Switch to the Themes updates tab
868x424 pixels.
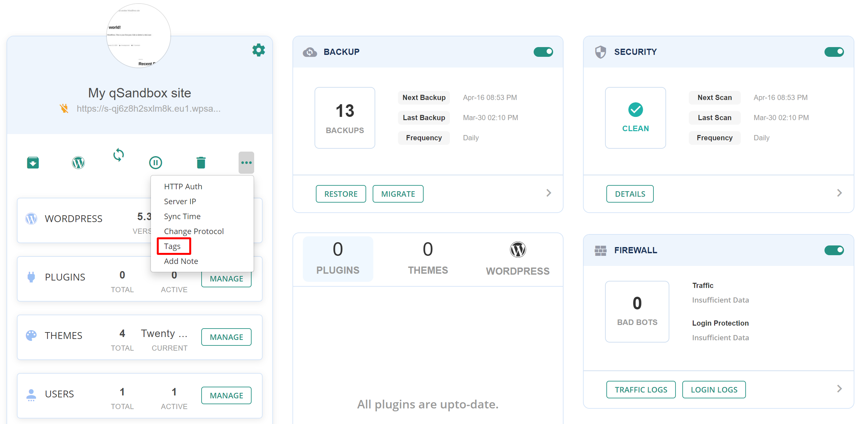point(428,258)
